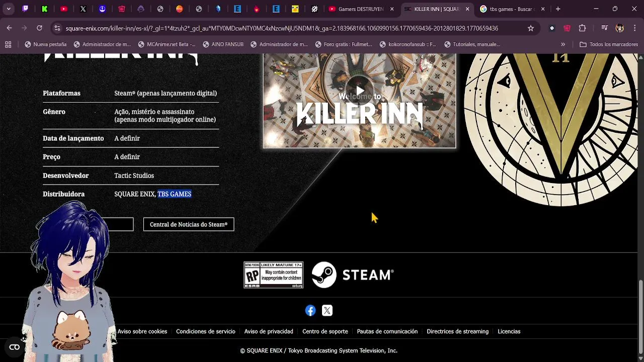Go back to the previous page
644x362 pixels.
point(9,28)
